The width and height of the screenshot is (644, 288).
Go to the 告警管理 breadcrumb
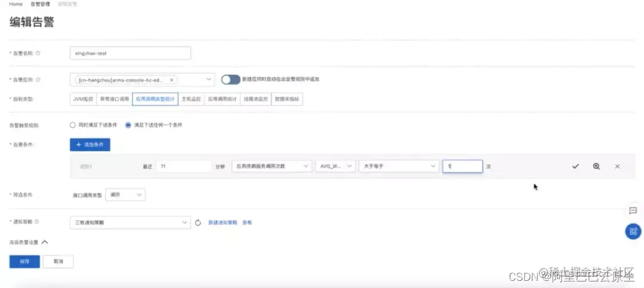(x=41, y=4)
